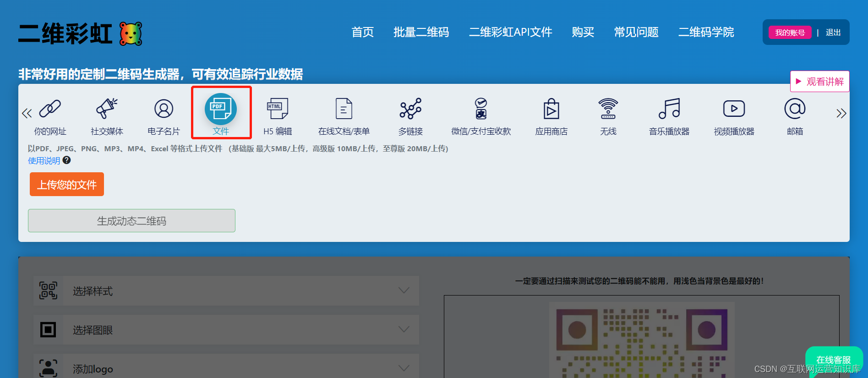The image size is (868, 378).
Task: Open the 二维码学院 menu item
Action: (706, 32)
